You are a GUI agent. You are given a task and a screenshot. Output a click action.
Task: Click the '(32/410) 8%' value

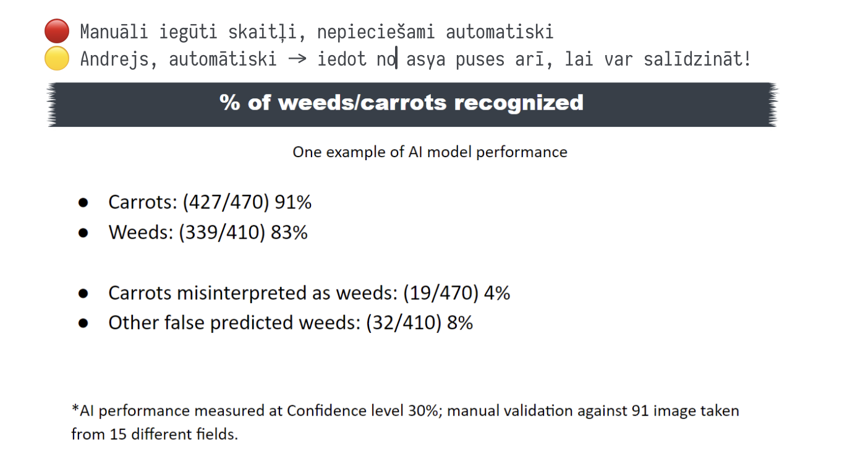(x=419, y=323)
